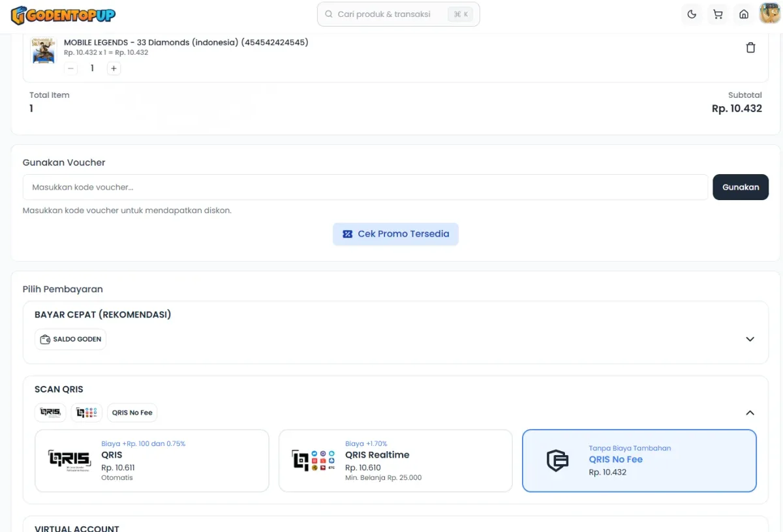Select the QRIS payment card Rp. 10.611

[x=152, y=460]
